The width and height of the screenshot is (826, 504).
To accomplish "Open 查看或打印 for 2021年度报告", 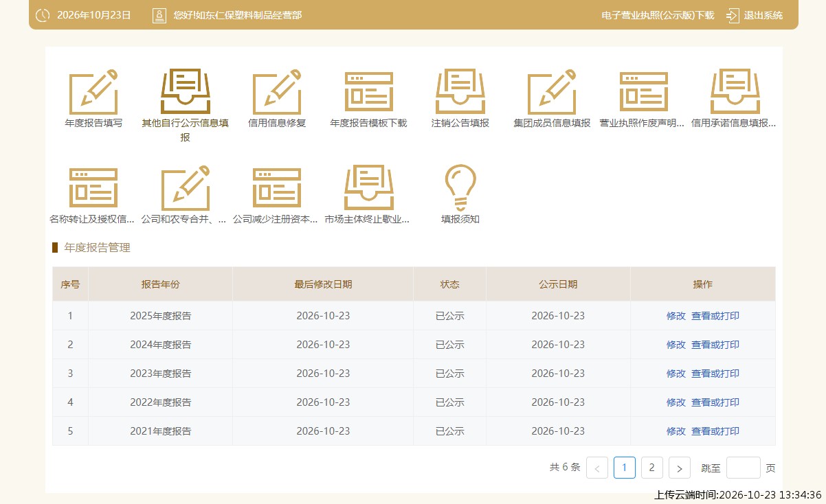I will (x=715, y=431).
